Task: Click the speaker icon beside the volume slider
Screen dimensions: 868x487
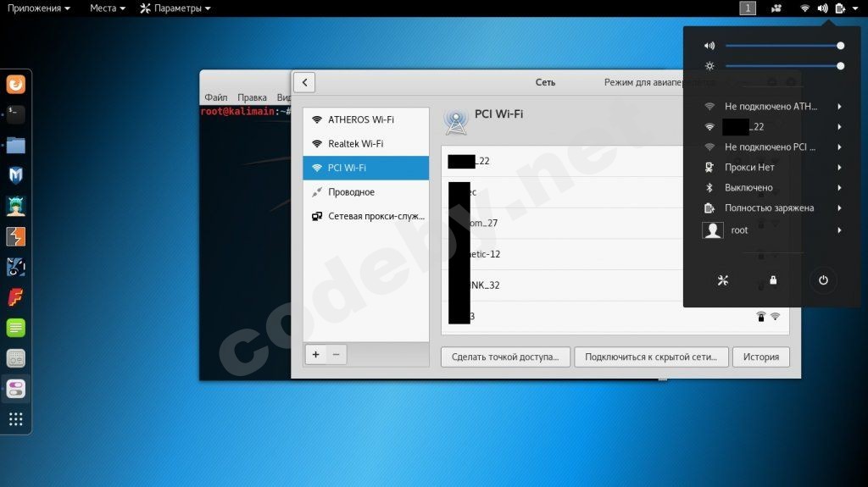Action: [709, 46]
